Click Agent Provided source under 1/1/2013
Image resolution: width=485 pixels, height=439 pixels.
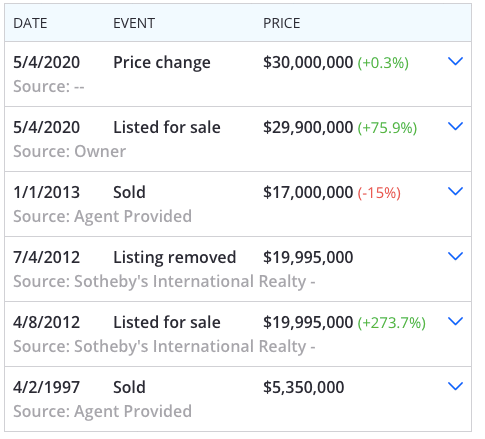click(x=103, y=217)
